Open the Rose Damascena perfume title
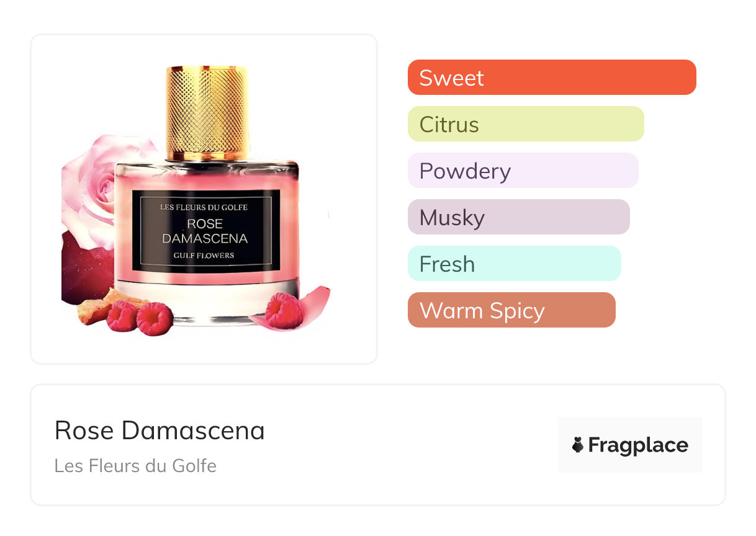Screen dimensions: 756x536 [x=160, y=431]
